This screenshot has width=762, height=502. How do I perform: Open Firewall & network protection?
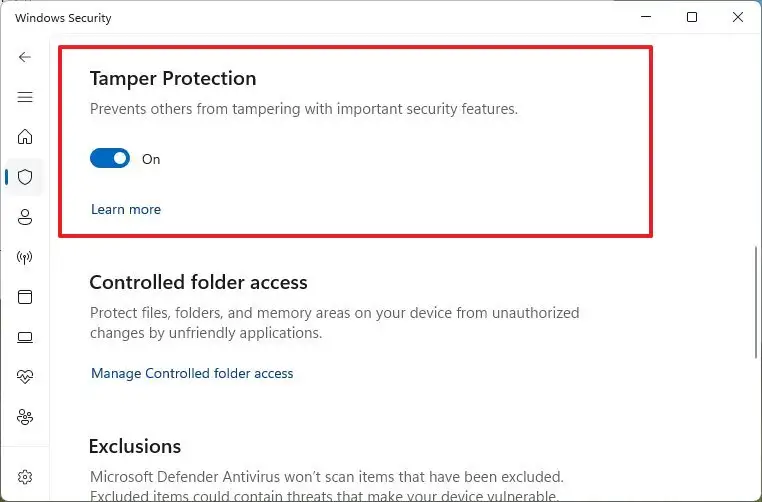pos(25,257)
